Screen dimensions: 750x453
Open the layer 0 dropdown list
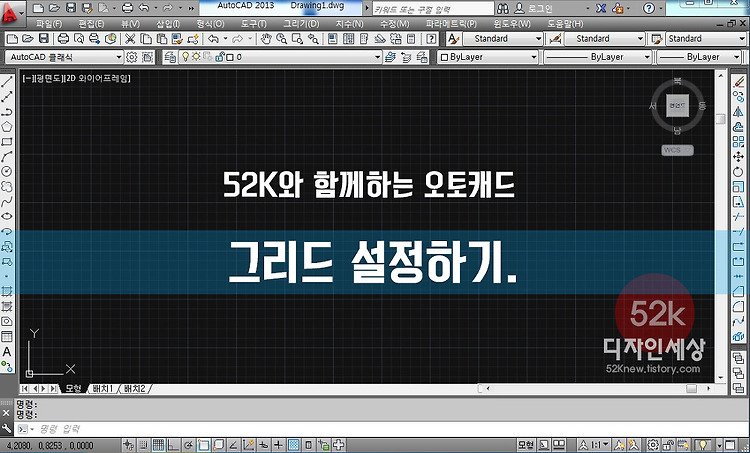point(280,57)
